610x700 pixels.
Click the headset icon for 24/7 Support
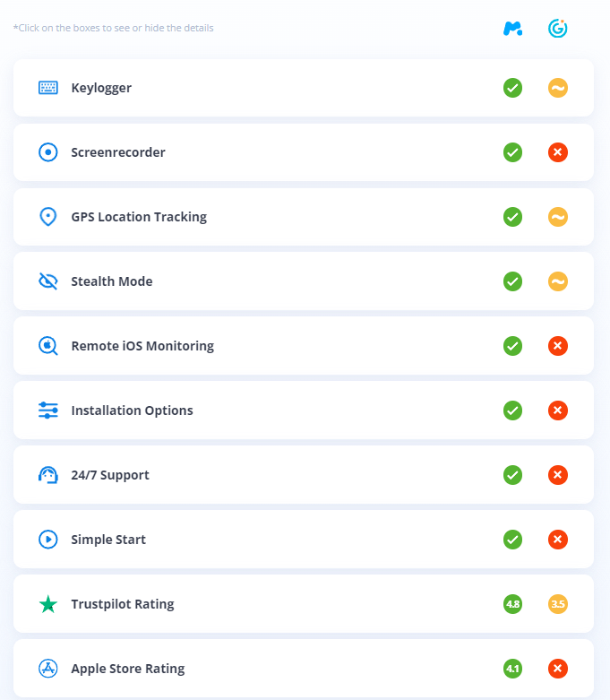coord(47,475)
